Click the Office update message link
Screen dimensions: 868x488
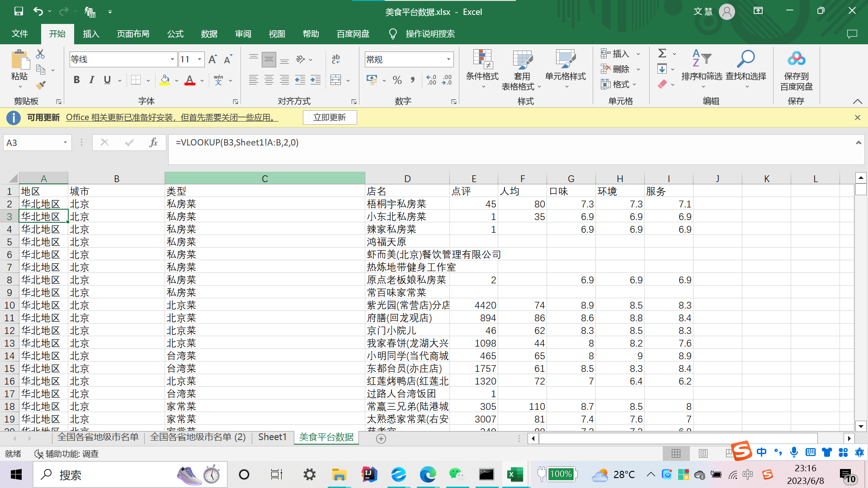pyautogui.click(x=172, y=117)
